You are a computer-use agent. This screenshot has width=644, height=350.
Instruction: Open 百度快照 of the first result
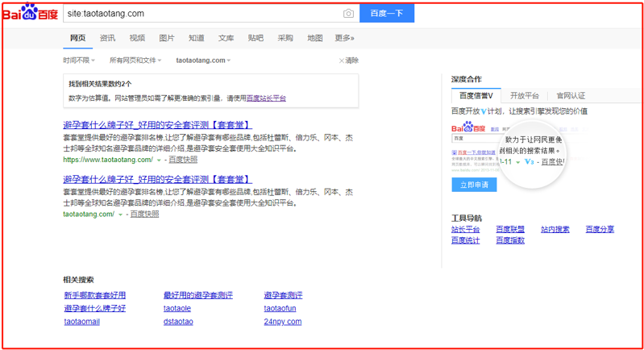(183, 160)
